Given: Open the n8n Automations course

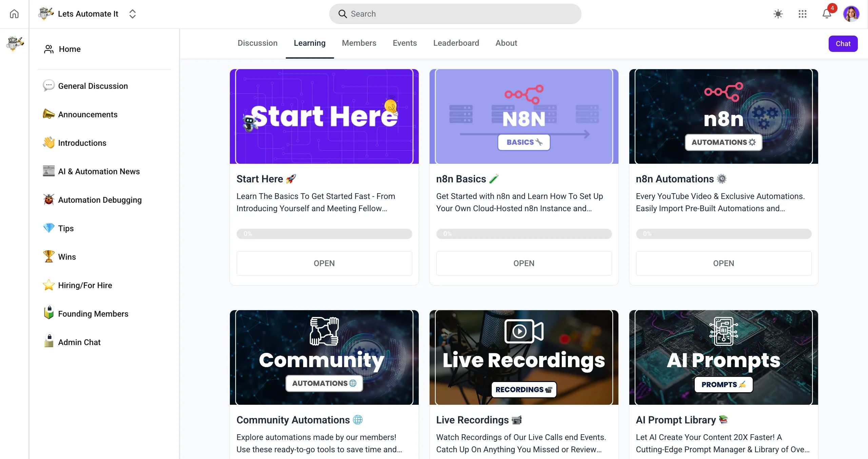Looking at the screenshot, I should click(x=724, y=263).
